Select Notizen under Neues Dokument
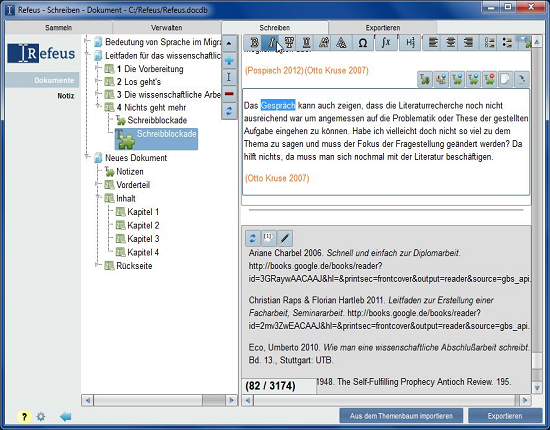This screenshot has width=550, height=430. [x=124, y=172]
